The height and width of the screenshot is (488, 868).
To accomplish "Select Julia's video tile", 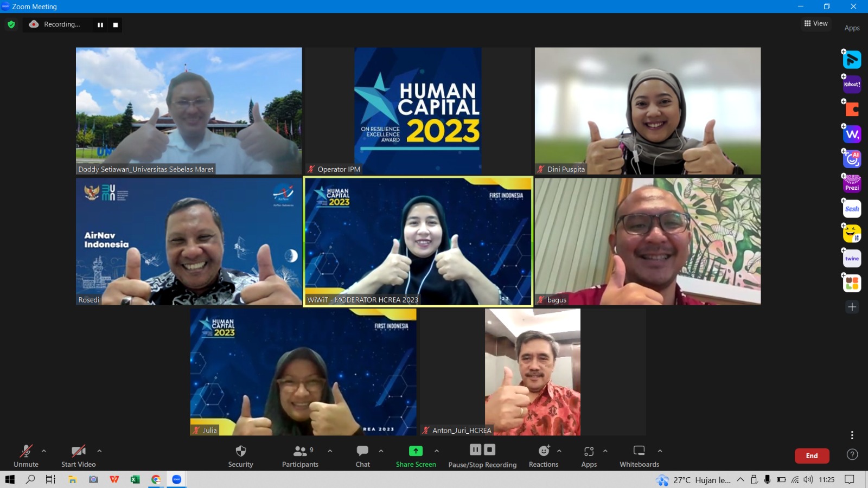I will coord(303,372).
